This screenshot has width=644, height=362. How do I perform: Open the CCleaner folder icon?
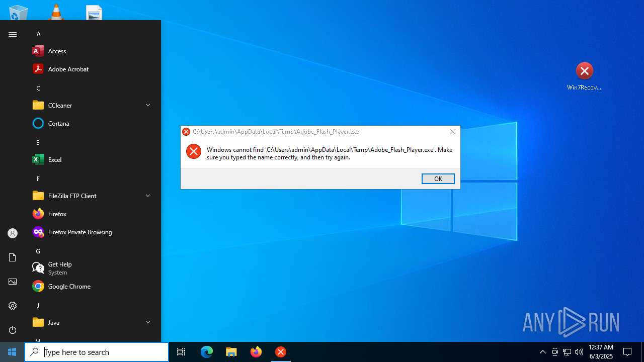pos(38,105)
